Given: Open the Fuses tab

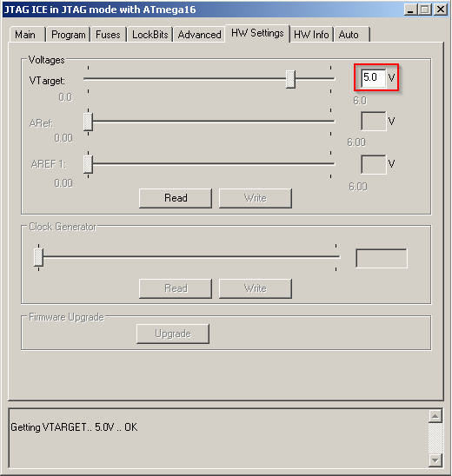Looking at the screenshot, I should click(x=108, y=34).
